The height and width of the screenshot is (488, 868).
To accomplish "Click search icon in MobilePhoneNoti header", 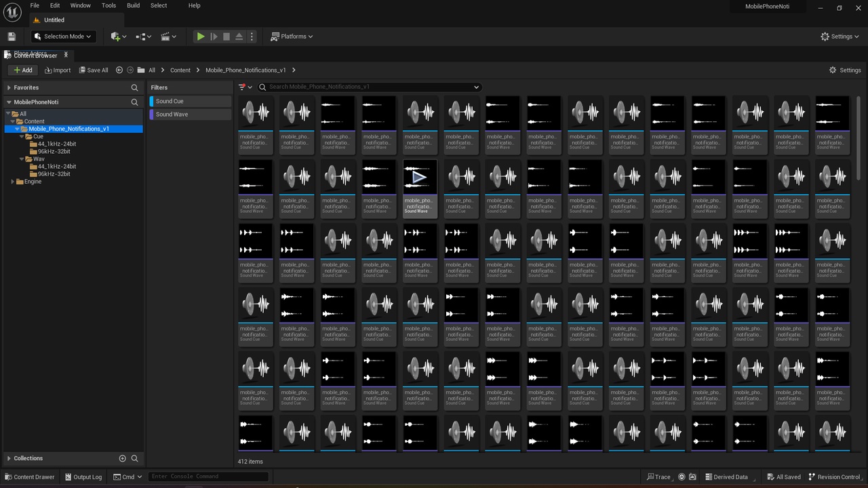I will point(134,102).
